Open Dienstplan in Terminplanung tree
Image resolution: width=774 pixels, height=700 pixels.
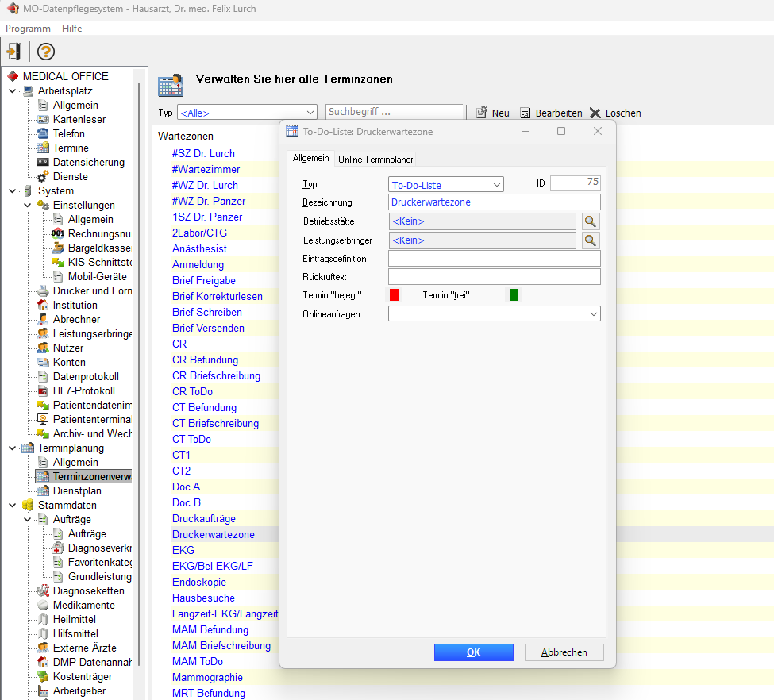(x=76, y=490)
